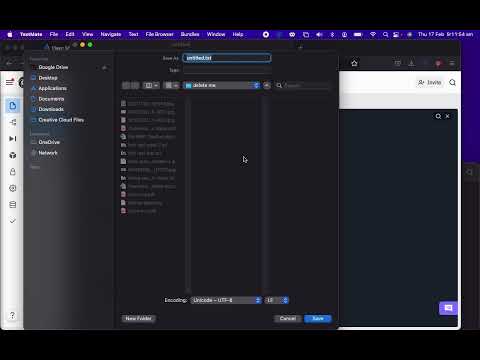Select Creative Cloud Files in sidebar
The width and height of the screenshot is (480, 360).
click(x=61, y=120)
